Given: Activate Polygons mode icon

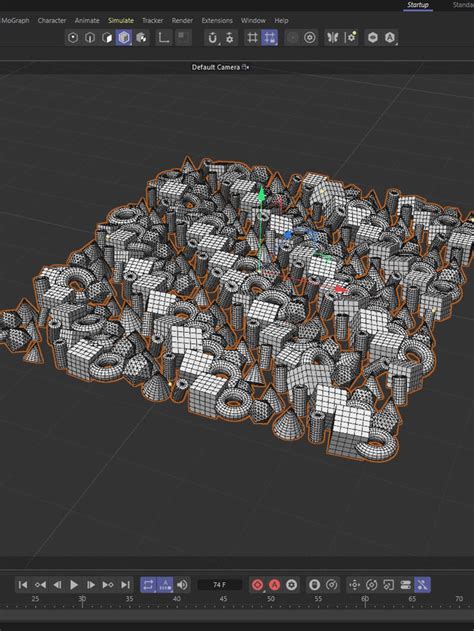Looking at the screenshot, I should click(107, 38).
